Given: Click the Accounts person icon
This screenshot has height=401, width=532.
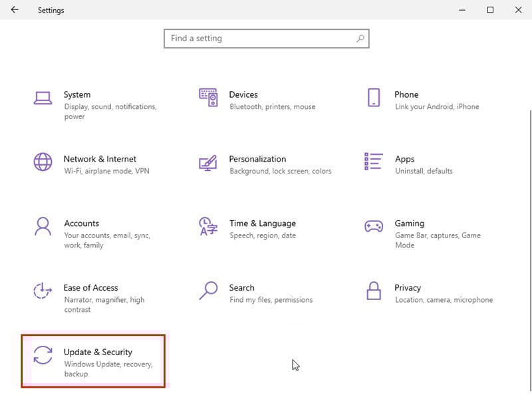Looking at the screenshot, I should 43,226.
